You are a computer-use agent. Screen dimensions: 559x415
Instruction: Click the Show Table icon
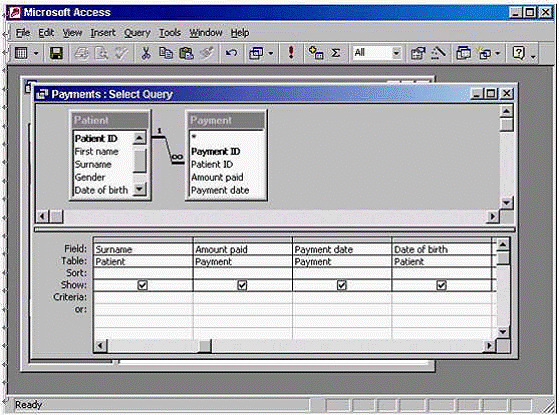click(316, 53)
